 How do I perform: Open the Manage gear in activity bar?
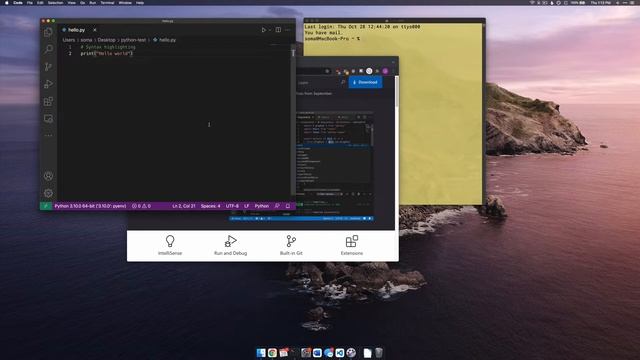coord(48,193)
